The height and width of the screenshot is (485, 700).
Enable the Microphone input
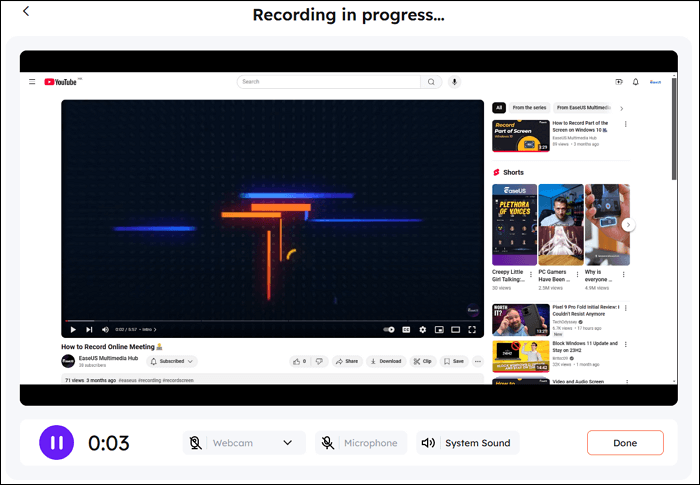[x=361, y=443]
